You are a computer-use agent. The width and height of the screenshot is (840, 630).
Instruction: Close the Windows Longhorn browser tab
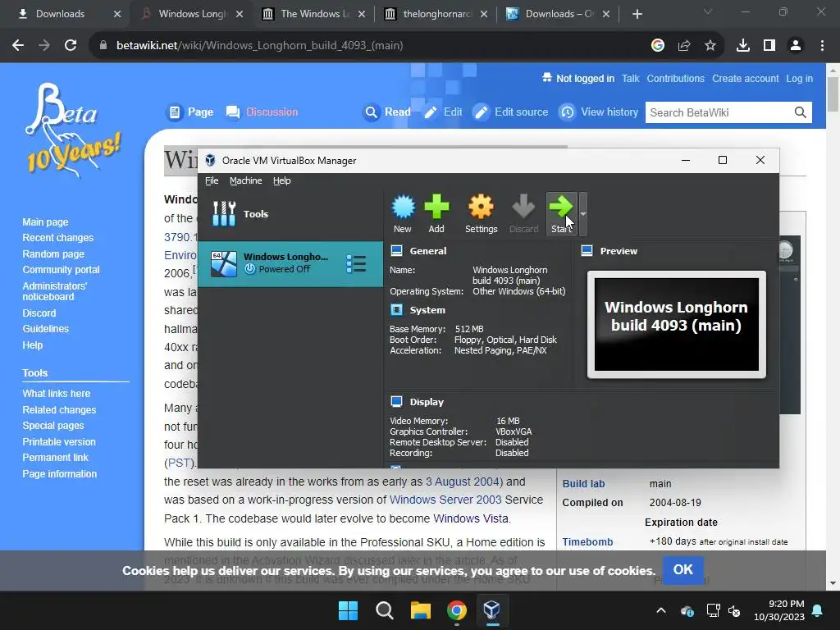pyautogui.click(x=240, y=14)
